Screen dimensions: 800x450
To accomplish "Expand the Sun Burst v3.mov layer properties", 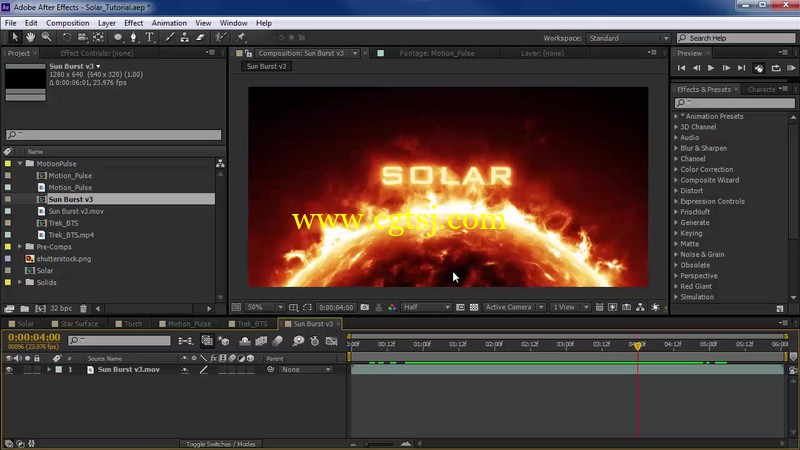I will coord(49,369).
